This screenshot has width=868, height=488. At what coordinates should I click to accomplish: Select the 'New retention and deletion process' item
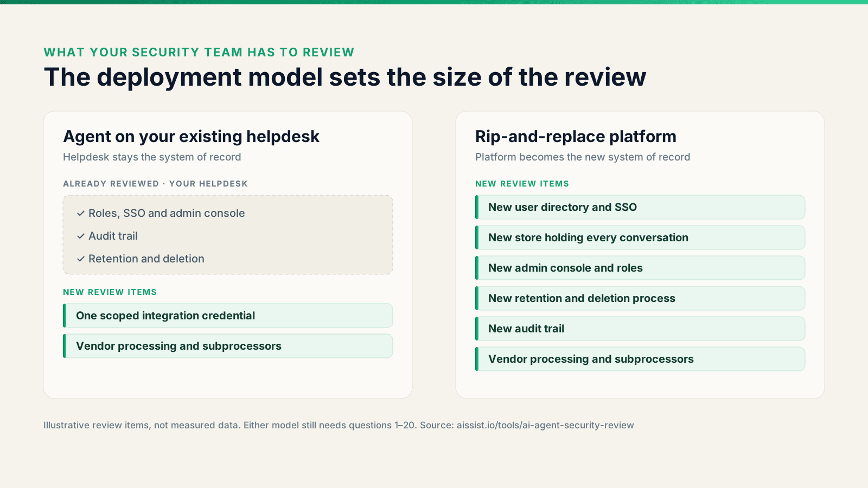click(640, 298)
